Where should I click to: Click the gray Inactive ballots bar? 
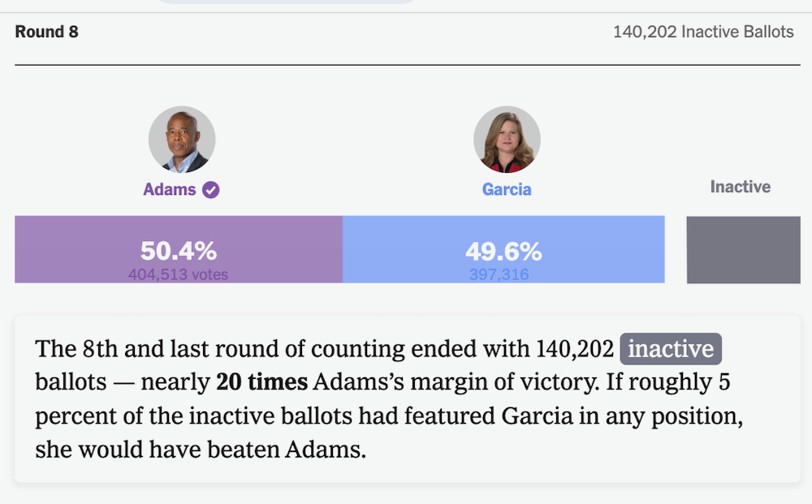tap(743, 249)
